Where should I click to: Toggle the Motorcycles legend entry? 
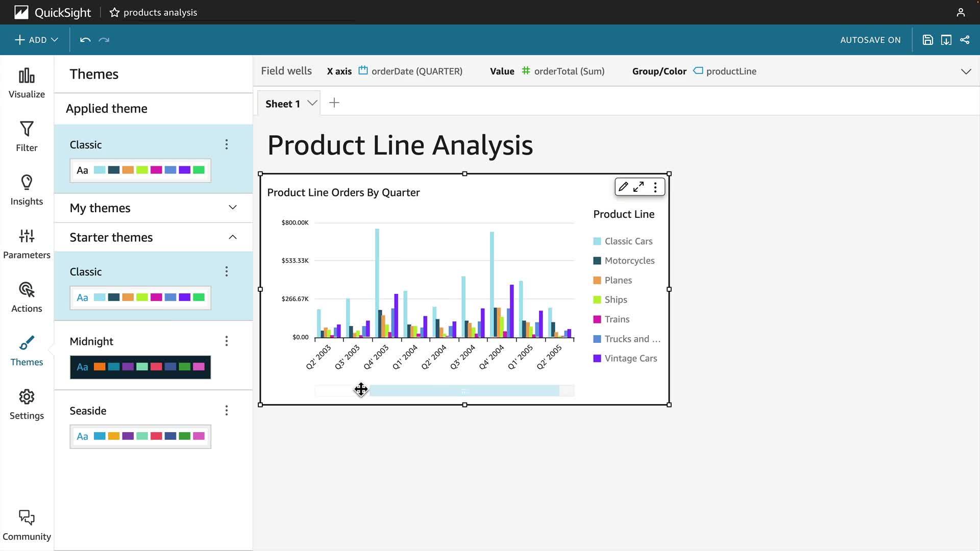pos(629,261)
